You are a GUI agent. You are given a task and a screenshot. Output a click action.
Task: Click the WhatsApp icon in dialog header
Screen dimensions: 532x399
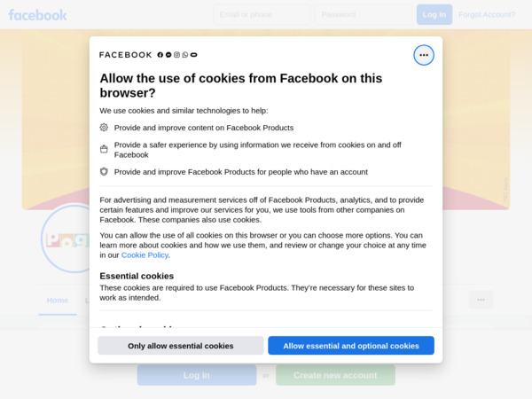[x=185, y=55]
